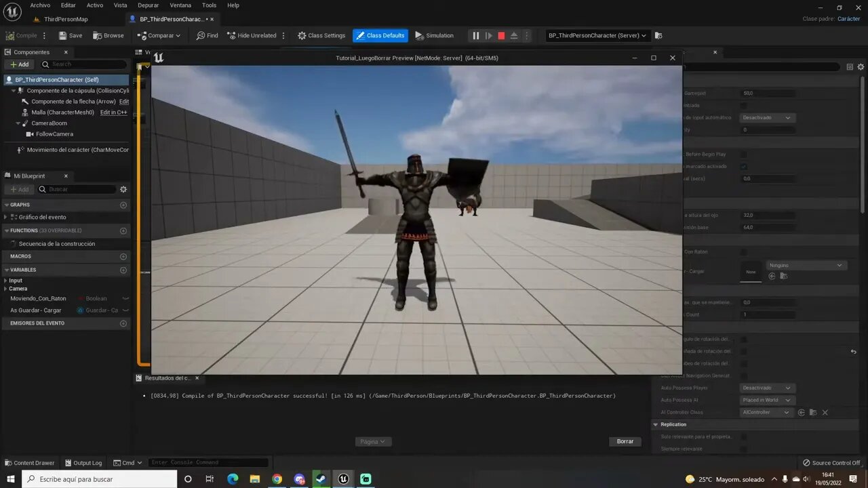Viewport: 868px width, 488px height.
Task: Save the blueprint with the Save icon
Action: pyautogui.click(x=70, y=35)
